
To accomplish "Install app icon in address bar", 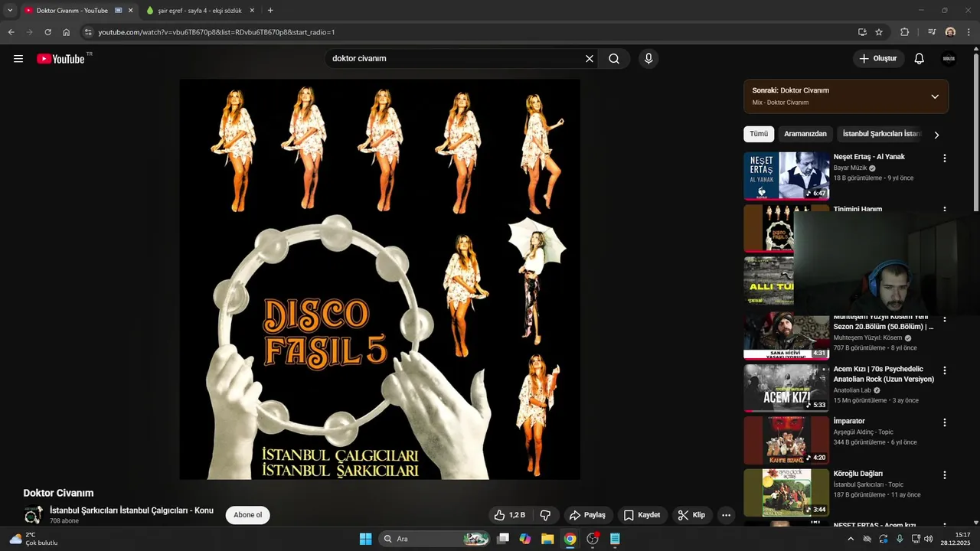I will pos(862,32).
